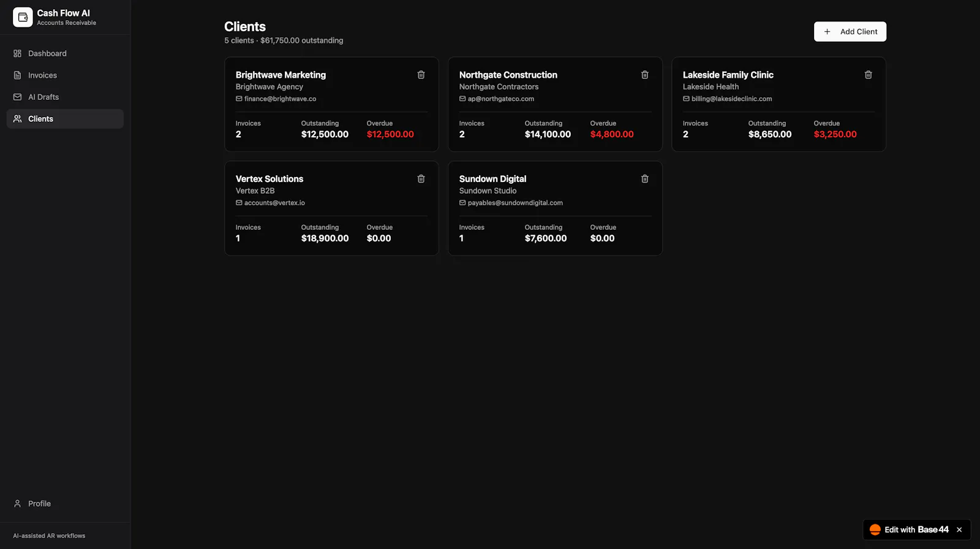980x549 pixels.
Task: Click Lakeside's $8,650.00 outstanding amount
Action: pyautogui.click(x=770, y=134)
